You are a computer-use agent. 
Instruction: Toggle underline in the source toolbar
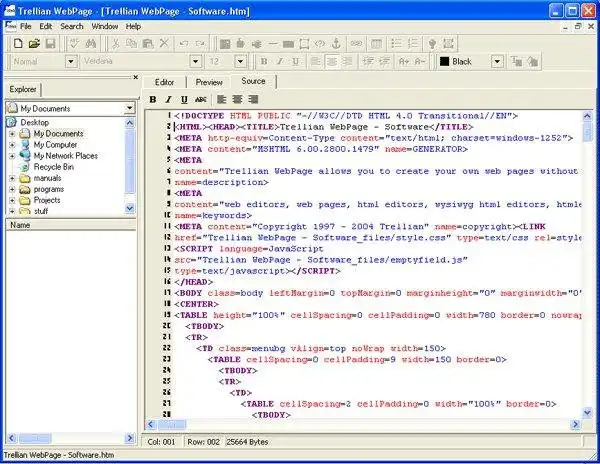184,99
